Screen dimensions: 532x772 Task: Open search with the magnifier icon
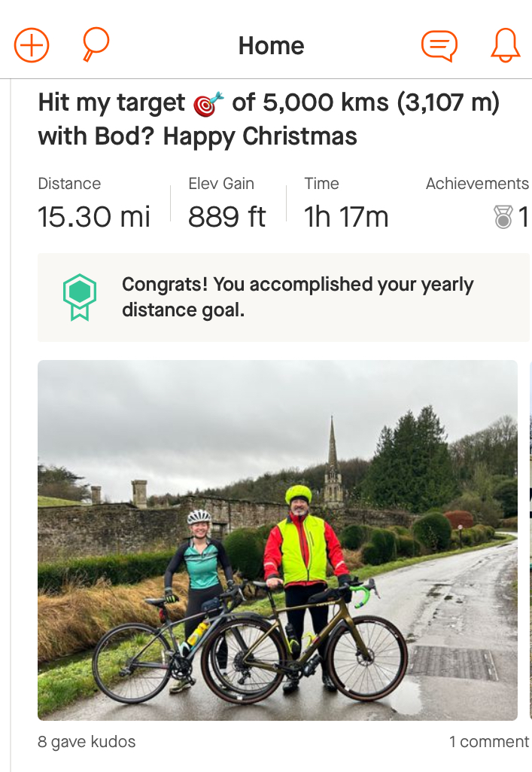95,45
